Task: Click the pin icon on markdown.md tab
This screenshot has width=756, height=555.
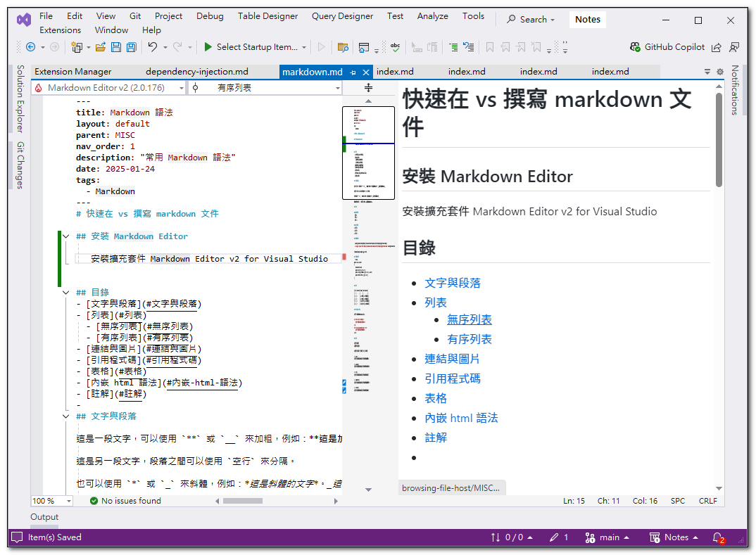Action: tap(353, 72)
